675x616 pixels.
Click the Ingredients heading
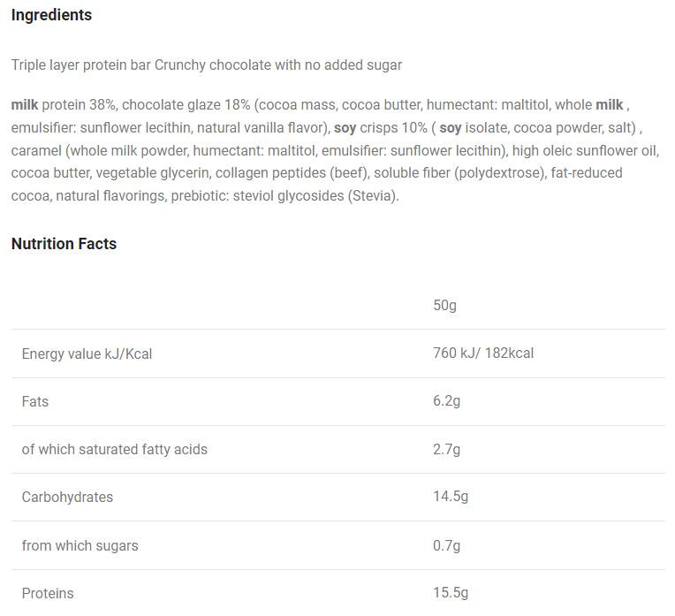[51, 15]
